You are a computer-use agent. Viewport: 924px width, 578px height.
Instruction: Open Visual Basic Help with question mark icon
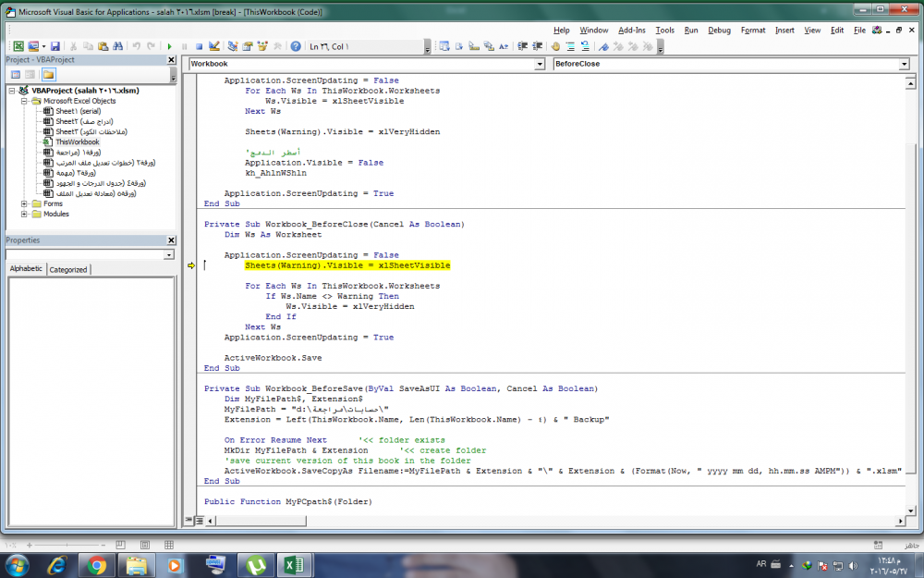click(296, 46)
